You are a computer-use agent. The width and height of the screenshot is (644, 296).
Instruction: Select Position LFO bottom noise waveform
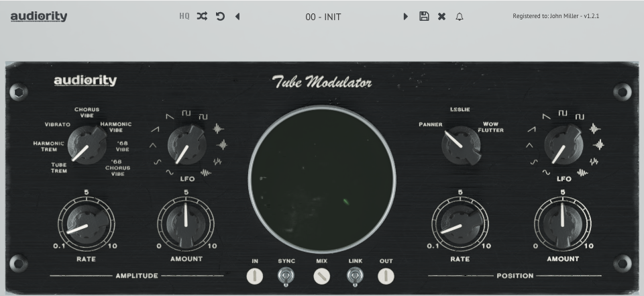click(582, 173)
